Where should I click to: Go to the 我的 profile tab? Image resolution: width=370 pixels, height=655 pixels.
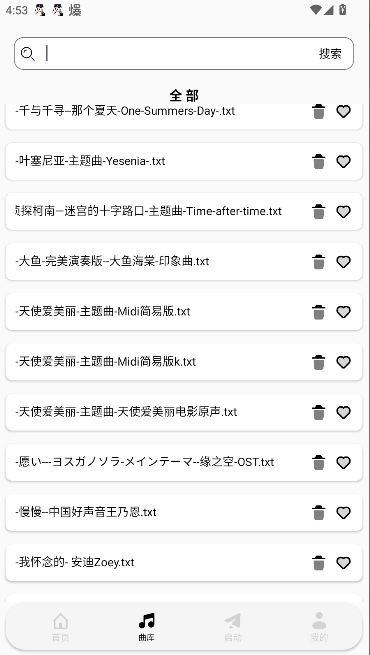click(319, 627)
